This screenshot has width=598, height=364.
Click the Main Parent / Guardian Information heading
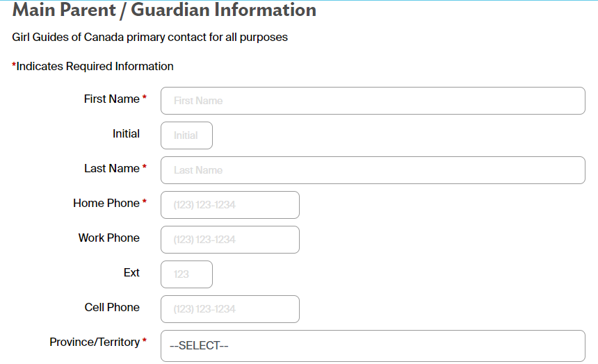point(164,10)
